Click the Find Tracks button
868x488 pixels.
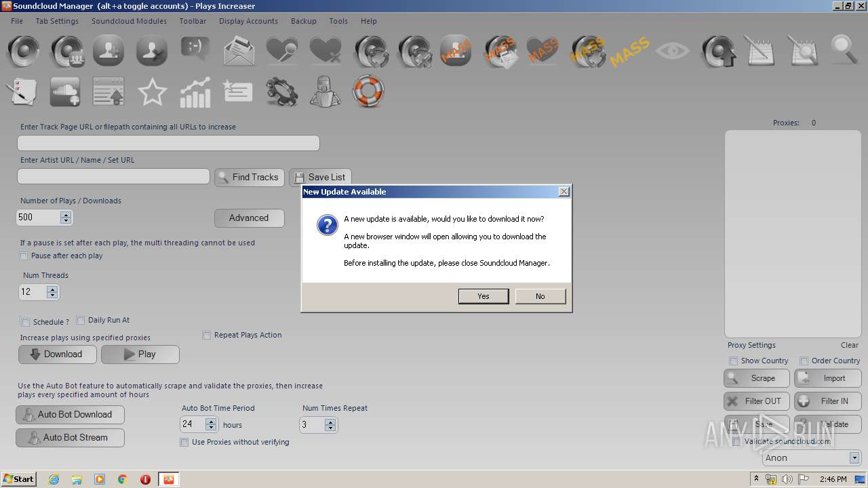(250, 177)
